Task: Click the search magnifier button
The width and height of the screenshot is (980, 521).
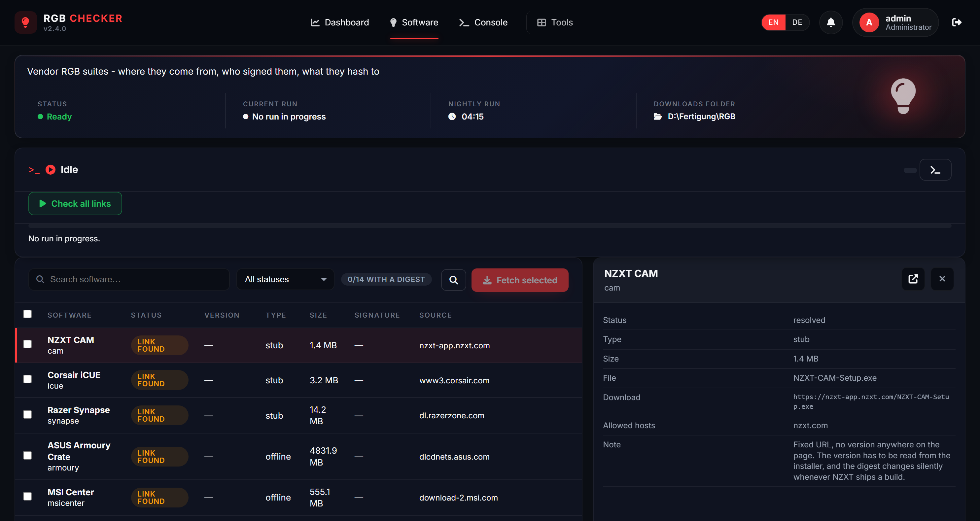Action: [453, 280]
